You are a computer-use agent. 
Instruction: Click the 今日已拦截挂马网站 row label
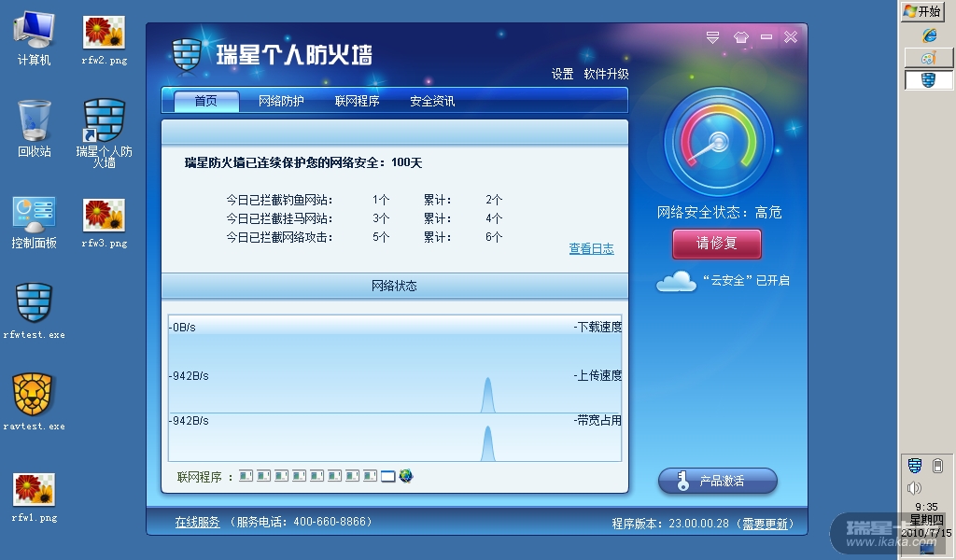tap(279, 218)
